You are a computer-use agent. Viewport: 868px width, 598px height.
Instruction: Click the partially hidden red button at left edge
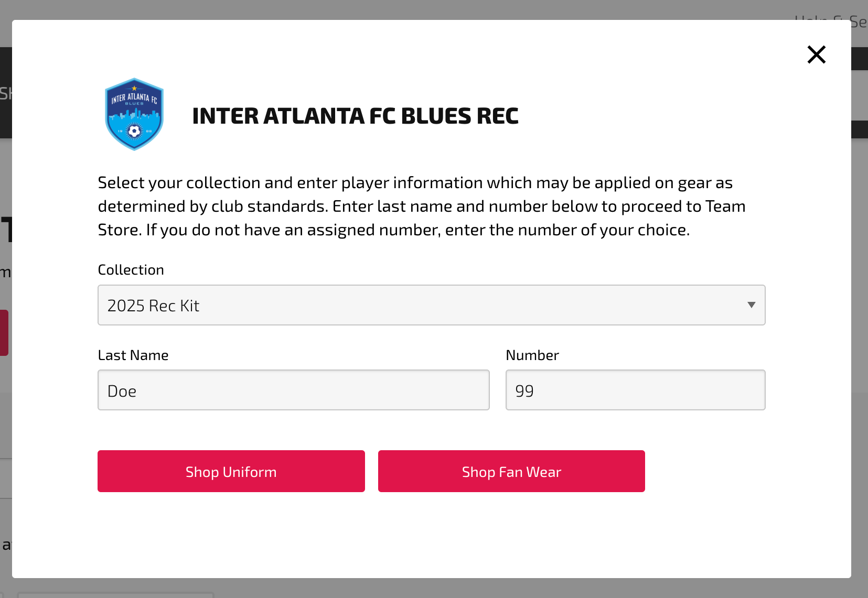coord(4,333)
